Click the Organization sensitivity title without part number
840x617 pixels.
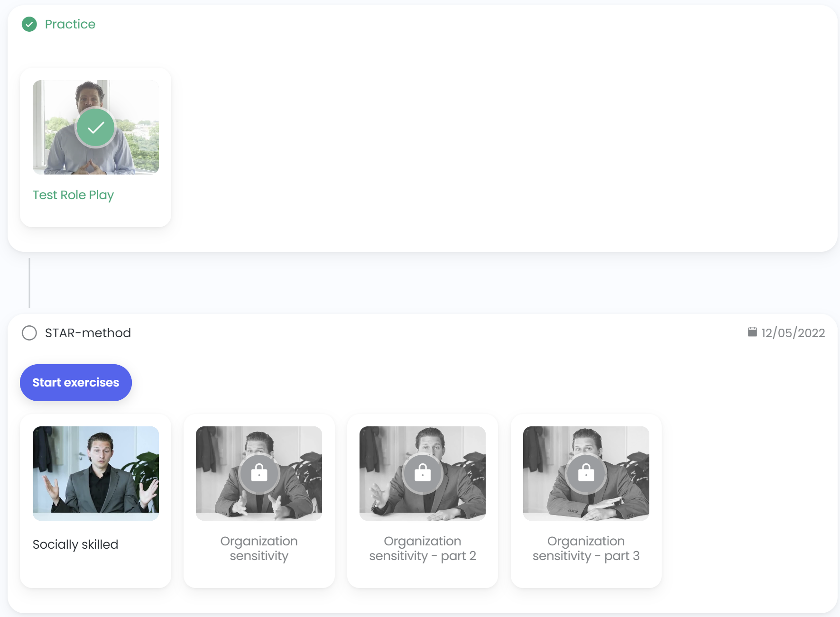click(259, 548)
